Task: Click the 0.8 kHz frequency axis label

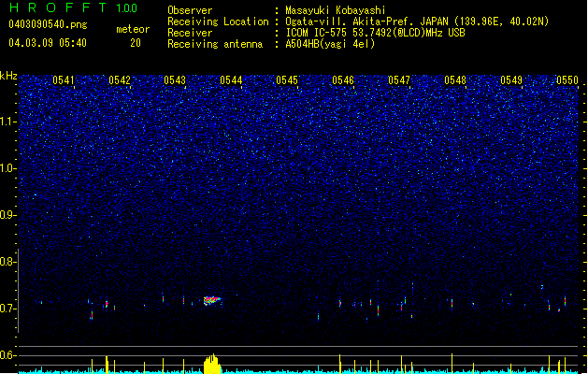Action: [x=7, y=262]
